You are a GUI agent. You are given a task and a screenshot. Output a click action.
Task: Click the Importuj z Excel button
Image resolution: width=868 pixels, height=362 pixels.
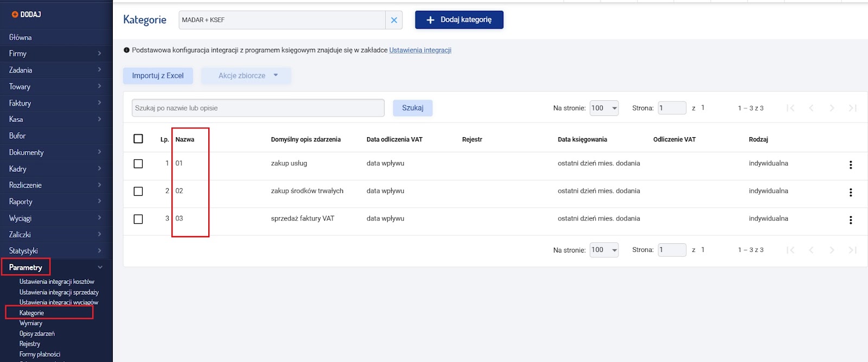pyautogui.click(x=158, y=76)
